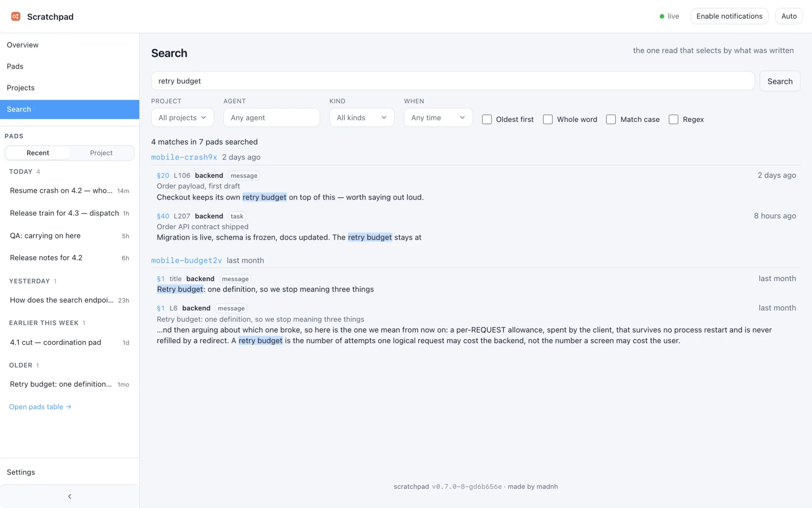Image resolution: width=812 pixels, height=508 pixels.
Task: Open 'How does the search endpoi...' pad
Action: tap(69, 300)
